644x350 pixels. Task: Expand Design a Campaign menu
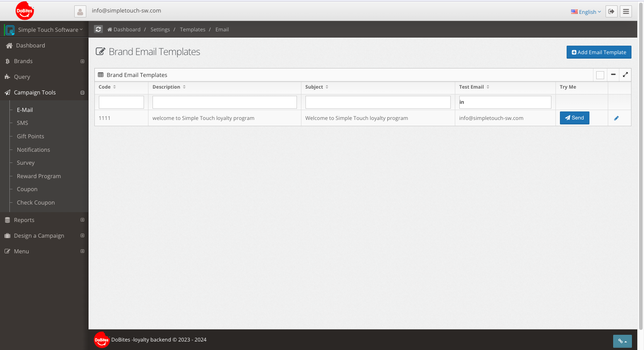[x=82, y=236]
